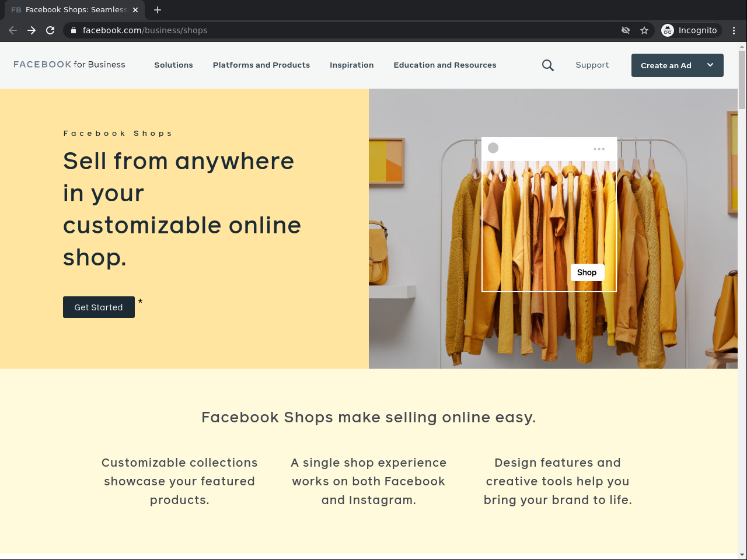Screen dimensions: 747x560
Task: Bookmark this page with the star icon
Action: tap(644, 30)
